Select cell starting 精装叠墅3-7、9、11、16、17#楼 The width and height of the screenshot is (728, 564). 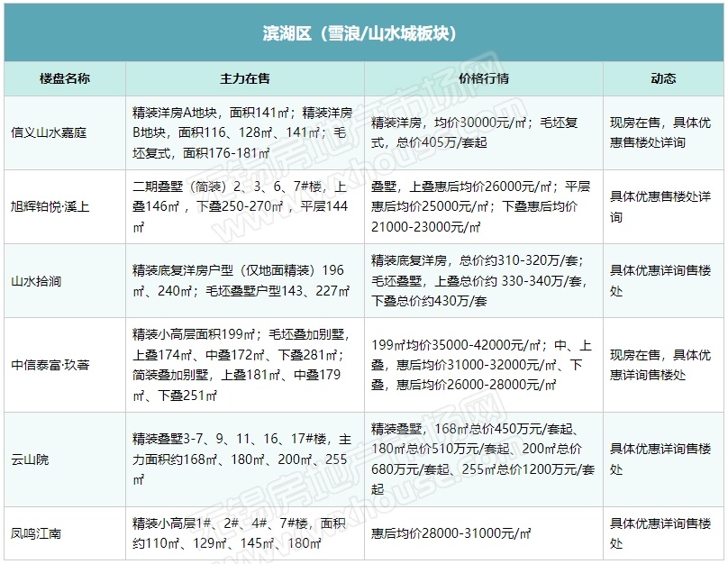point(245,459)
